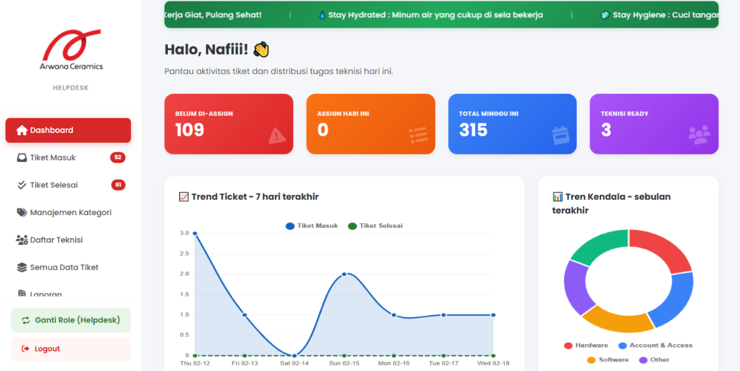The image size is (740, 371).
Task: Toggle the Software legend item
Action: 608,360
